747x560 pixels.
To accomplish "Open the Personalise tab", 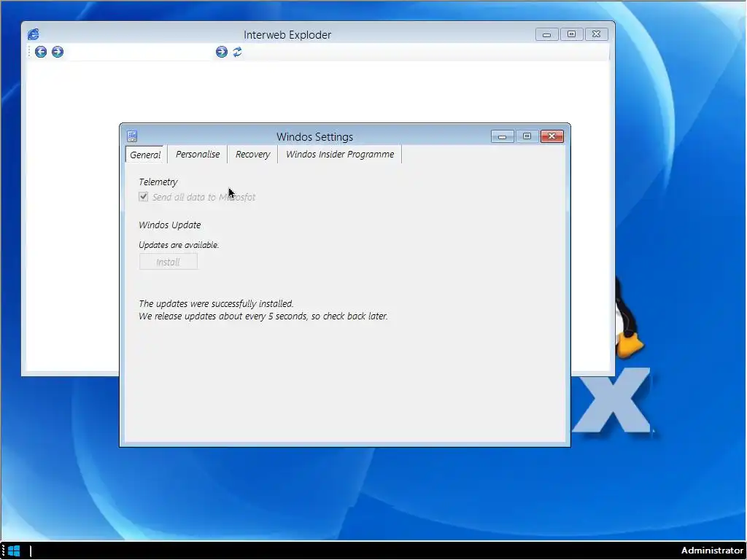I will coord(198,155).
